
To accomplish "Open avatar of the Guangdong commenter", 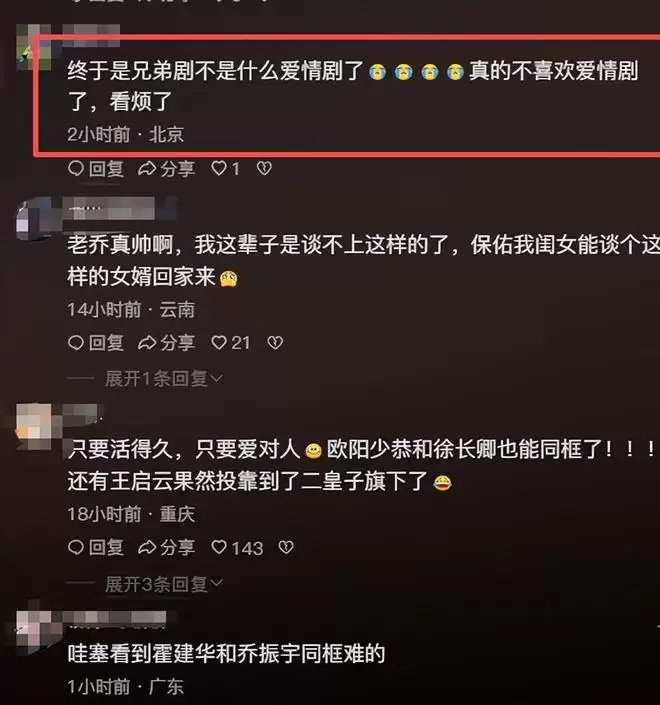I will point(33,631).
